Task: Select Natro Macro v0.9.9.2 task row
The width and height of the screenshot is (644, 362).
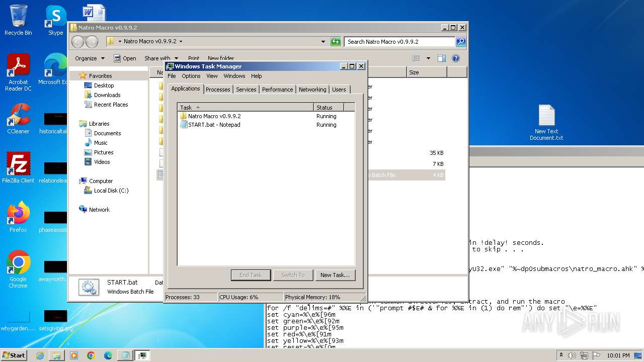Action: [x=266, y=116]
